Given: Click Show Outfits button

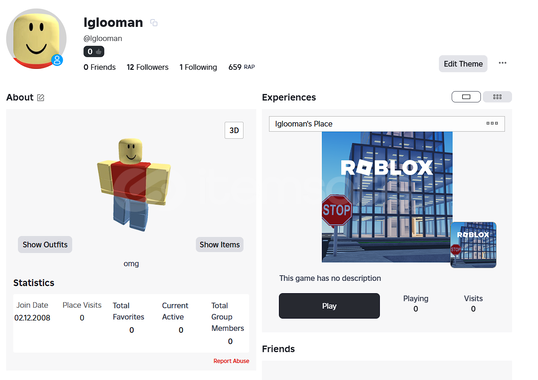Looking at the screenshot, I should click(45, 245).
